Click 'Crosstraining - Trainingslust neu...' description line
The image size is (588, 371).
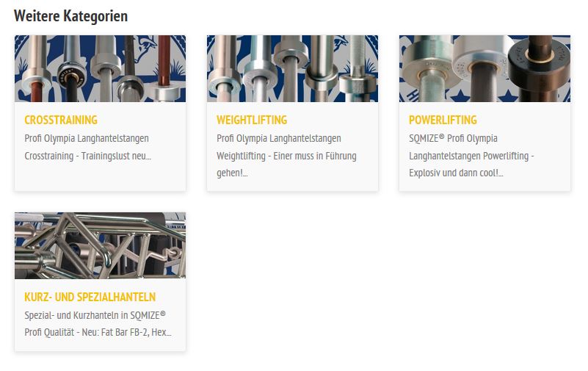coord(88,156)
